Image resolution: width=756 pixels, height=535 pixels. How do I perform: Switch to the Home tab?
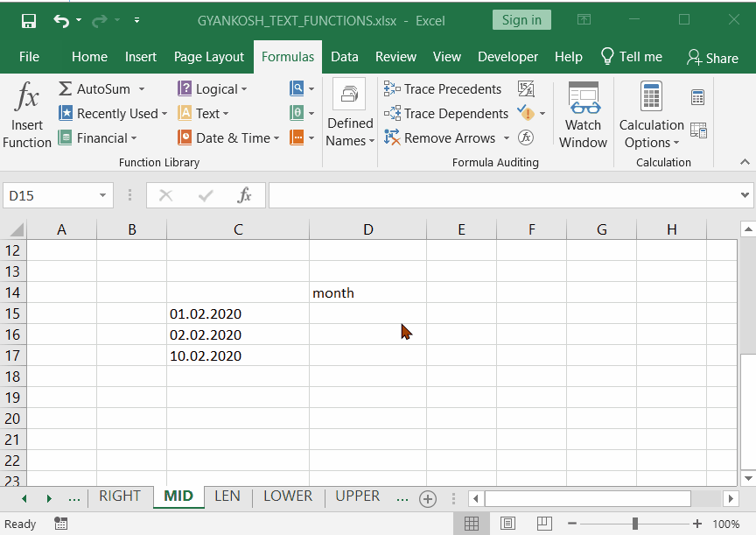coord(89,57)
